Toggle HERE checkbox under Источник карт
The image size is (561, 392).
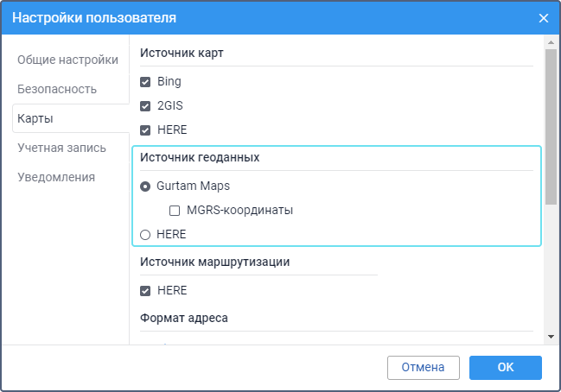[x=145, y=130]
